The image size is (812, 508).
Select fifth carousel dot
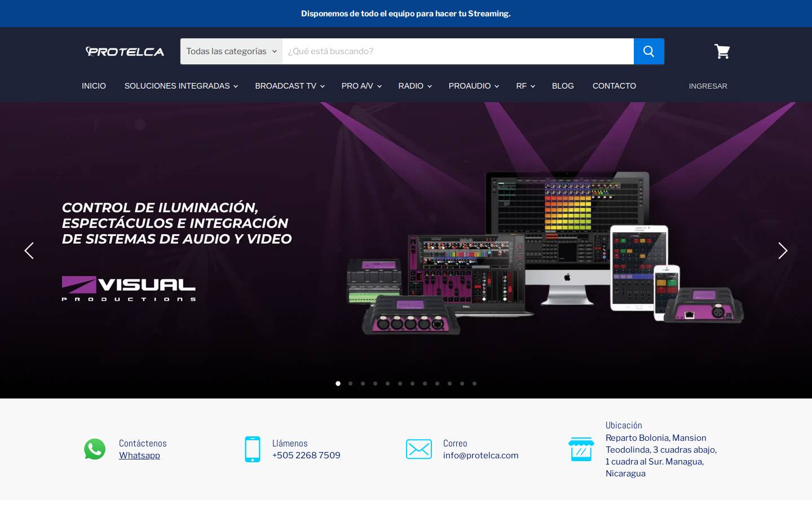(387, 383)
